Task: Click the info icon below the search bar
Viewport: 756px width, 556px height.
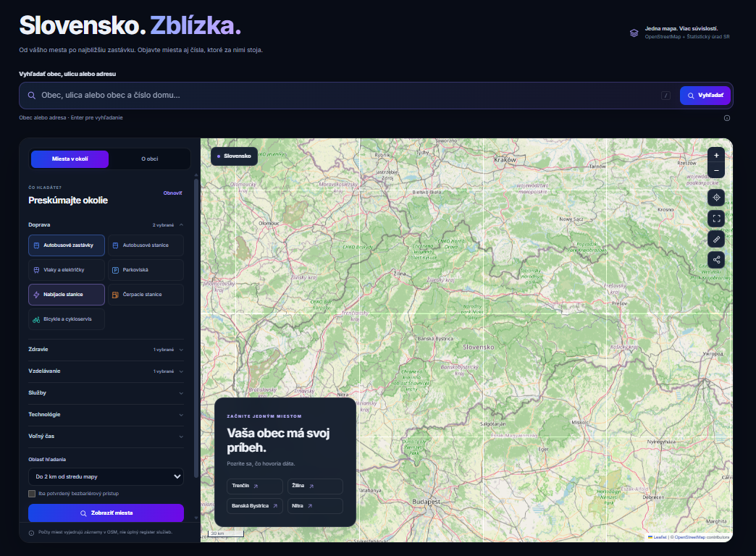Action: tap(726, 118)
